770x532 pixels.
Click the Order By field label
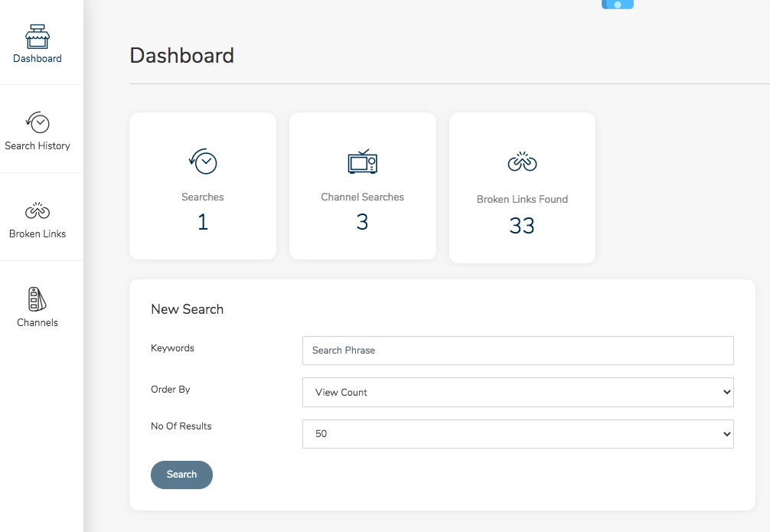point(171,390)
